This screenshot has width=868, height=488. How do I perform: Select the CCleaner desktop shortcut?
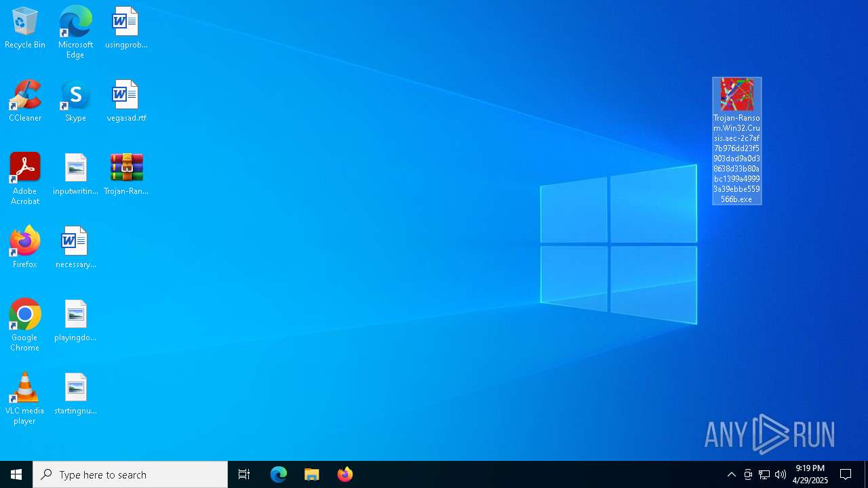pos(25,101)
